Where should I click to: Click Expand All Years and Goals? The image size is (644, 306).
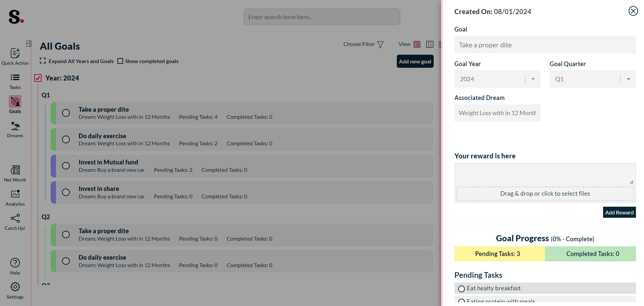(x=77, y=61)
